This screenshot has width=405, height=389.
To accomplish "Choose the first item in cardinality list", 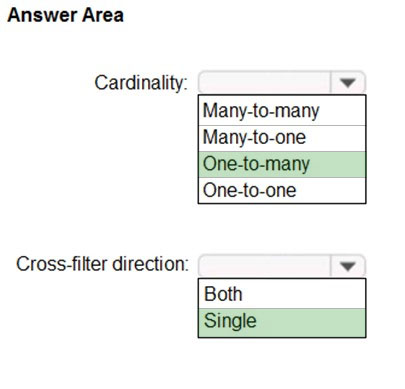I will click(282, 111).
